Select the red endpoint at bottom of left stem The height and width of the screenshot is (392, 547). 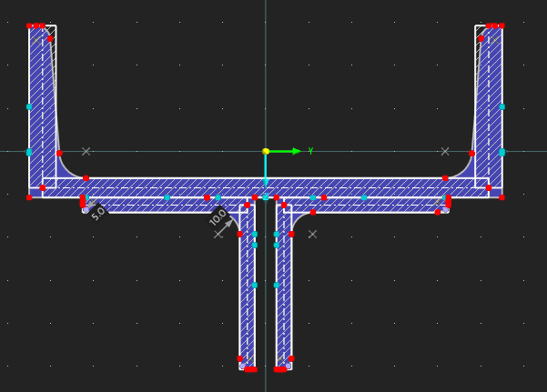(248, 369)
